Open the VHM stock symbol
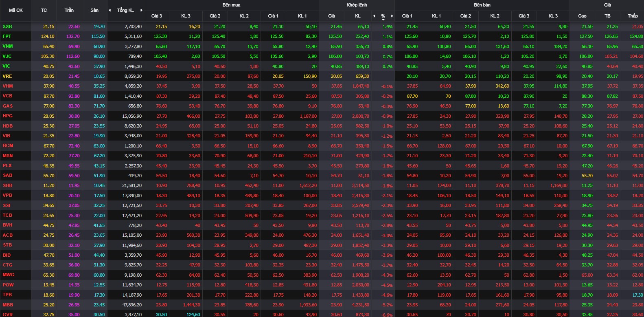 tap(8, 86)
